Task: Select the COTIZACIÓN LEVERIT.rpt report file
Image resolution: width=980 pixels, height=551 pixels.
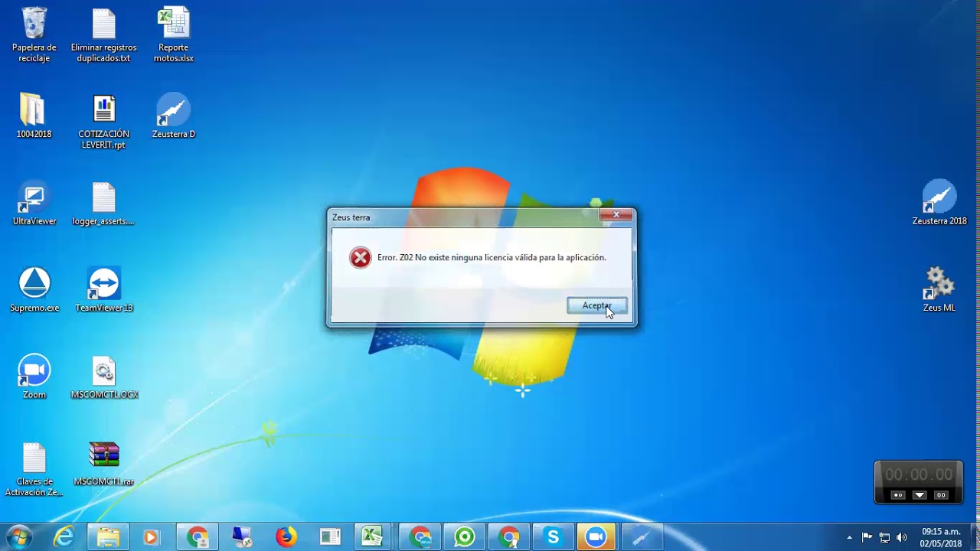Action: click(104, 122)
